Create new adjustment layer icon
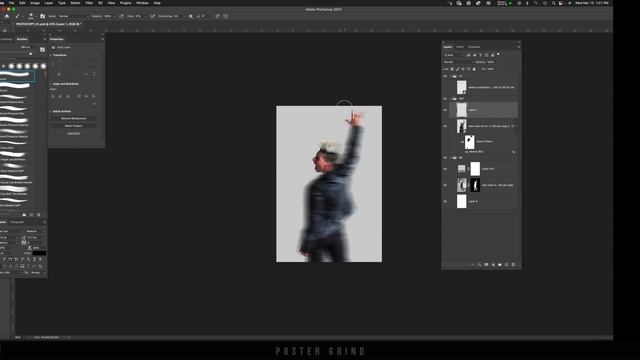The height and width of the screenshot is (360, 640). [493, 264]
